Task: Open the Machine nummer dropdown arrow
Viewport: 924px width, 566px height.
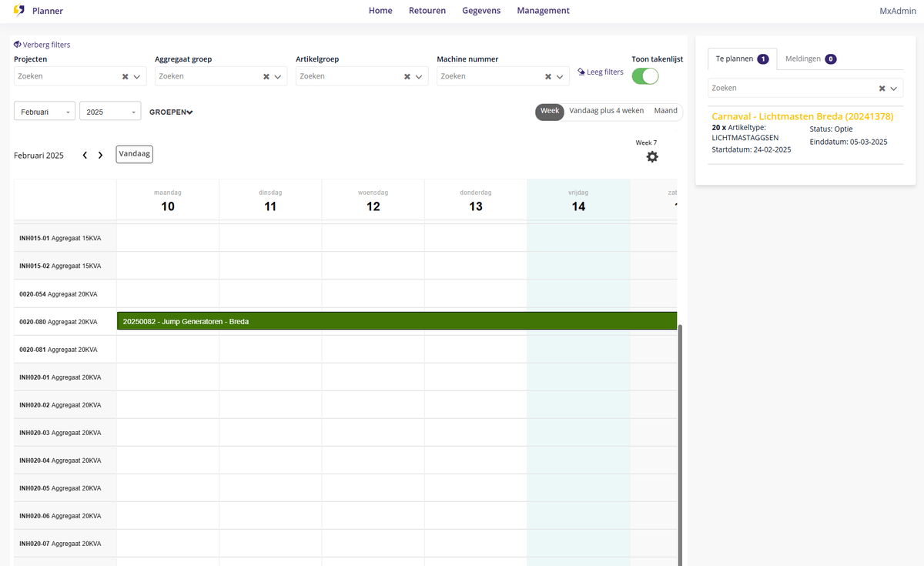Action: pos(560,76)
